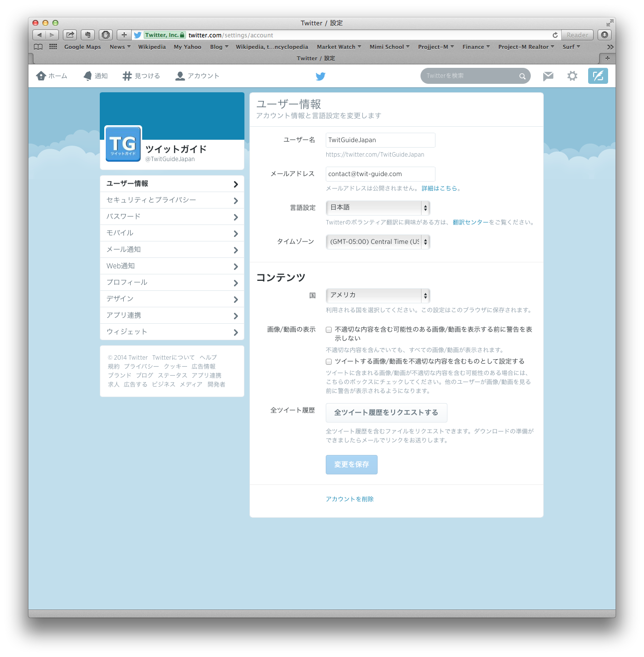Open direct messages via the envelope icon
The width and height of the screenshot is (644, 657).
click(548, 76)
